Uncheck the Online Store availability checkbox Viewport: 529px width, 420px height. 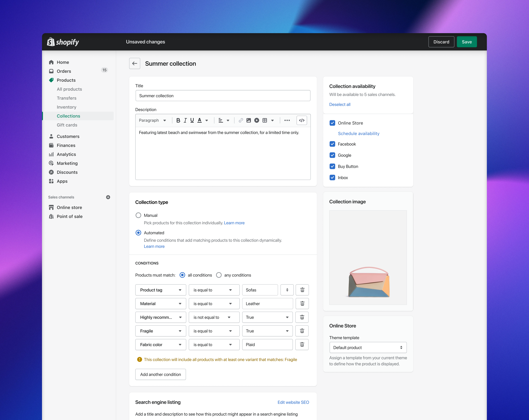(332, 123)
